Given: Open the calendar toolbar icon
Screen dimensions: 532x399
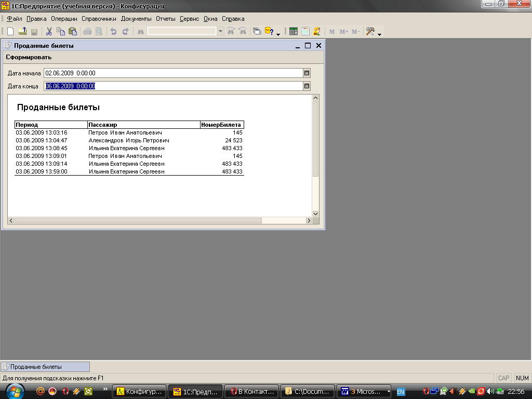Looking at the screenshot, I should [305, 31].
